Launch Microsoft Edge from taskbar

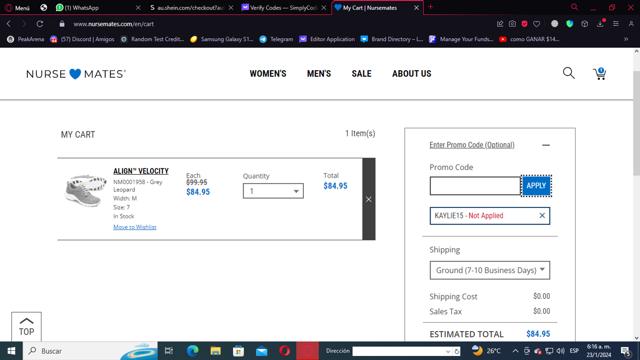click(192, 351)
